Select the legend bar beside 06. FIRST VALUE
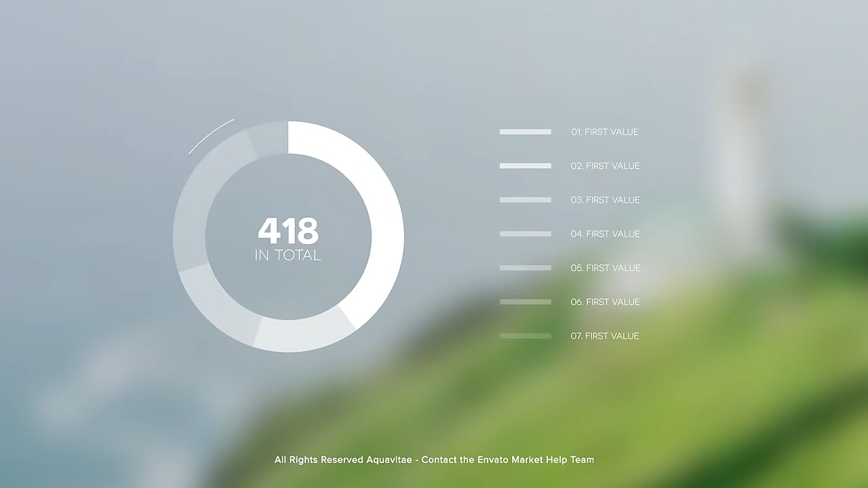Viewport: 868px width, 488px height. (x=526, y=302)
